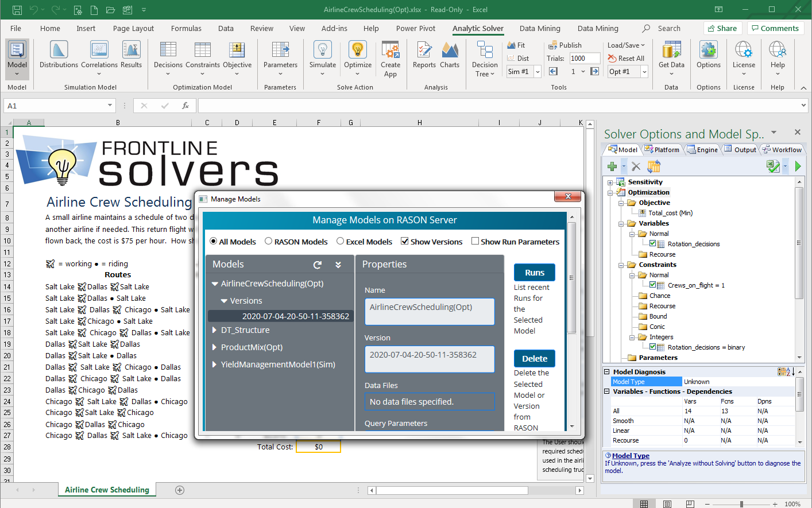Collapse Versions under AirlineCrewScheduling(Opt)
Viewport: 812px width, 508px height.
(x=226, y=301)
